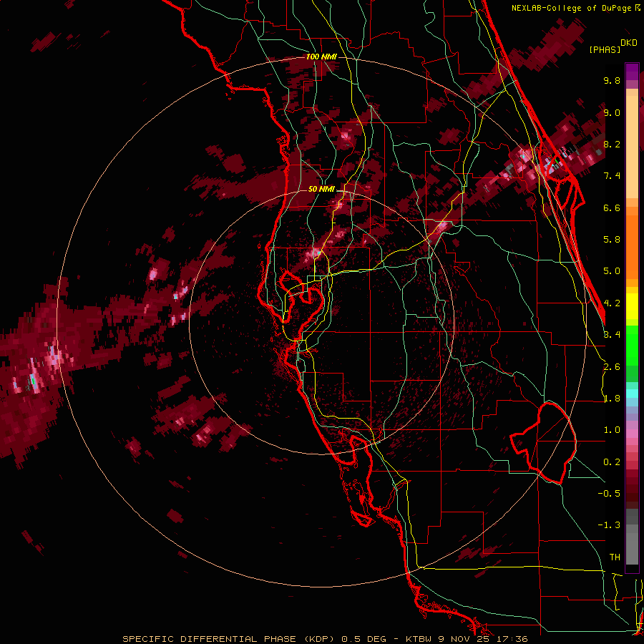The width and height of the screenshot is (644, 644).
Task: Pick the gray segment of the color bar
Action: click(x=632, y=538)
